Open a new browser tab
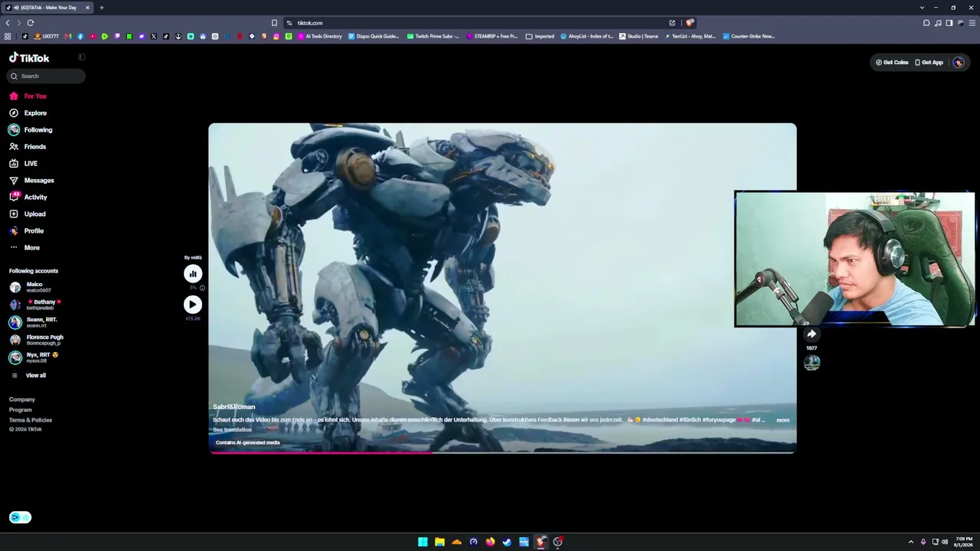 point(101,8)
